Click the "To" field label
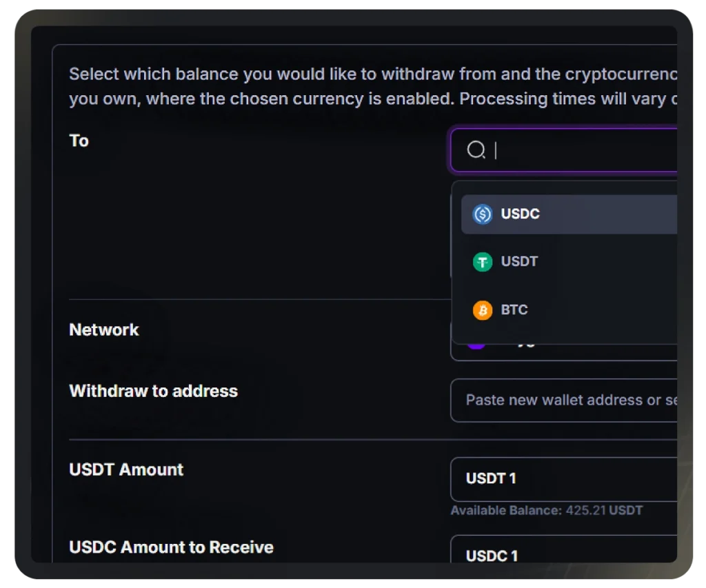This screenshot has height=588, width=706. pos(79,141)
